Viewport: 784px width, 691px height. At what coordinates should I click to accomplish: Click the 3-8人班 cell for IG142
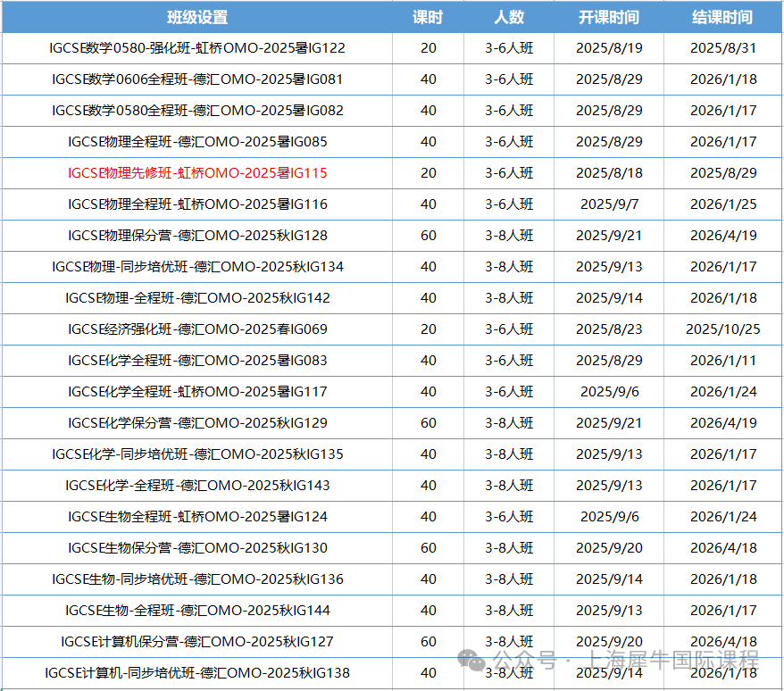point(509,298)
